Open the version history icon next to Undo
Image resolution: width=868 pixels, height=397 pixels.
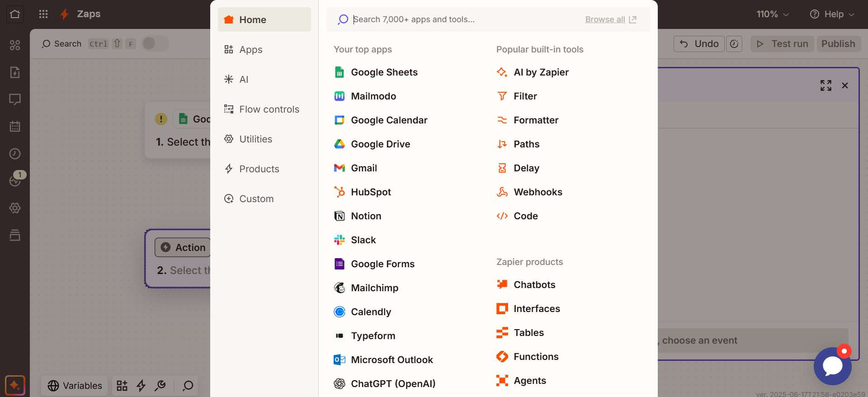coord(734,44)
